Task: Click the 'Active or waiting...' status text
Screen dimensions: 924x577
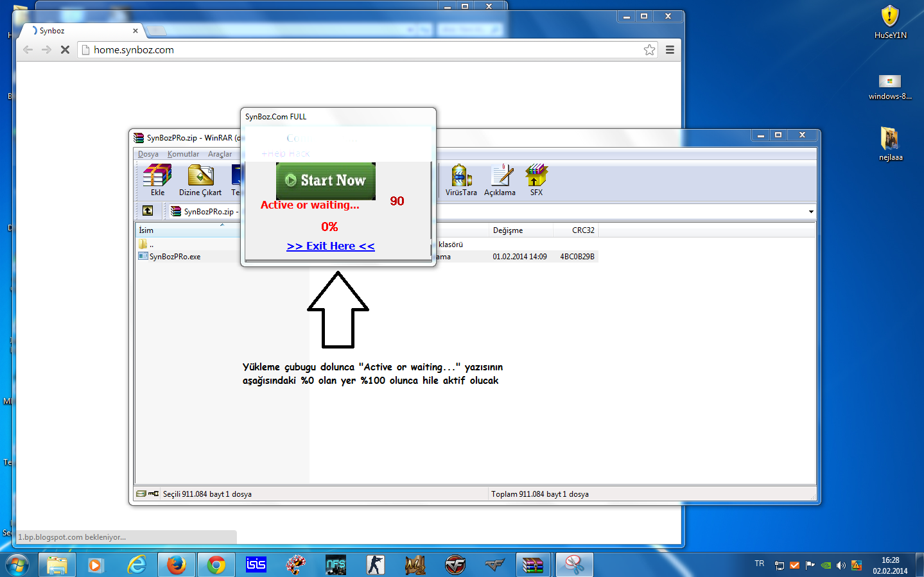Action: pyautogui.click(x=310, y=205)
